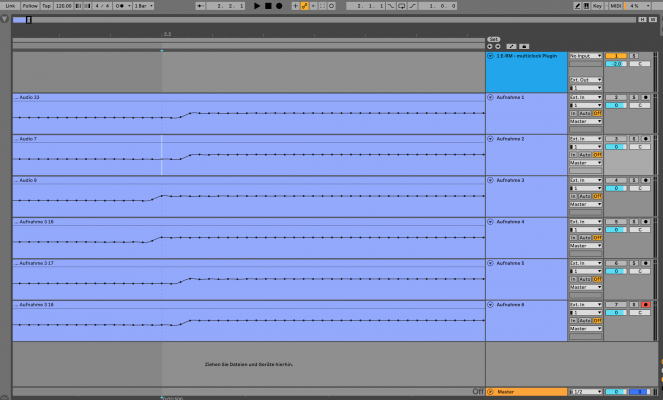663x400 pixels.
Task: Fold the Aufnahme 4 track
Action: pos(490,222)
